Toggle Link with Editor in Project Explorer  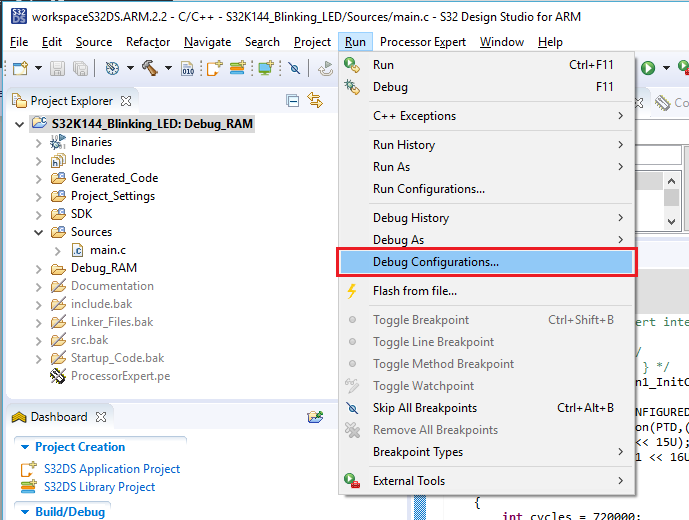pos(315,100)
